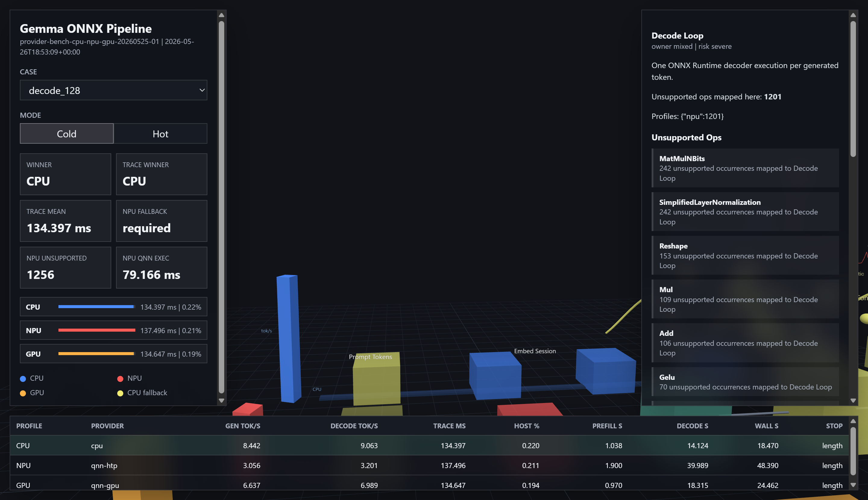
Task: Click the TRACE WINNER CPU card
Action: pos(162,174)
